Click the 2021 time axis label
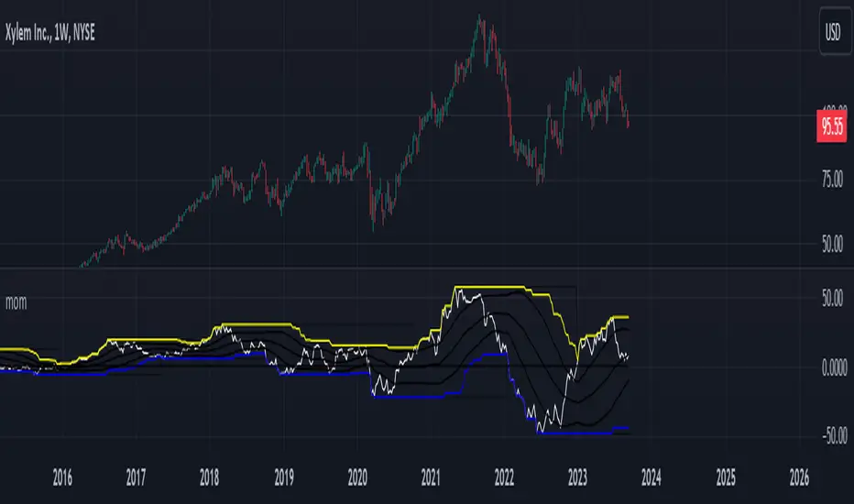The image size is (854, 504). [431, 477]
